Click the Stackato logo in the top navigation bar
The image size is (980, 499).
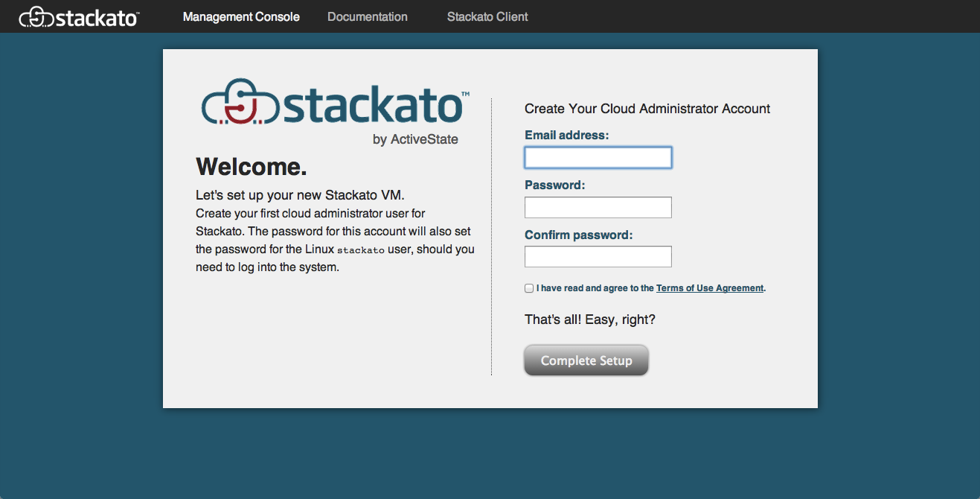point(79,16)
